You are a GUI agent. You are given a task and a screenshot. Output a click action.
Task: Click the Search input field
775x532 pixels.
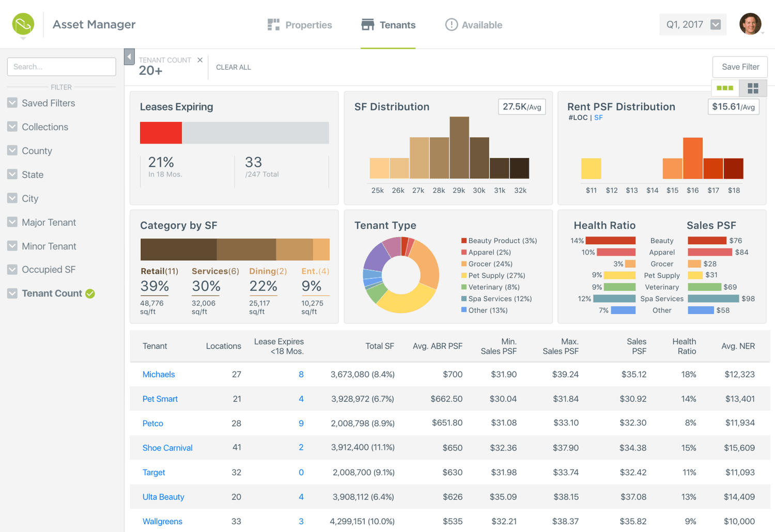click(x=61, y=67)
